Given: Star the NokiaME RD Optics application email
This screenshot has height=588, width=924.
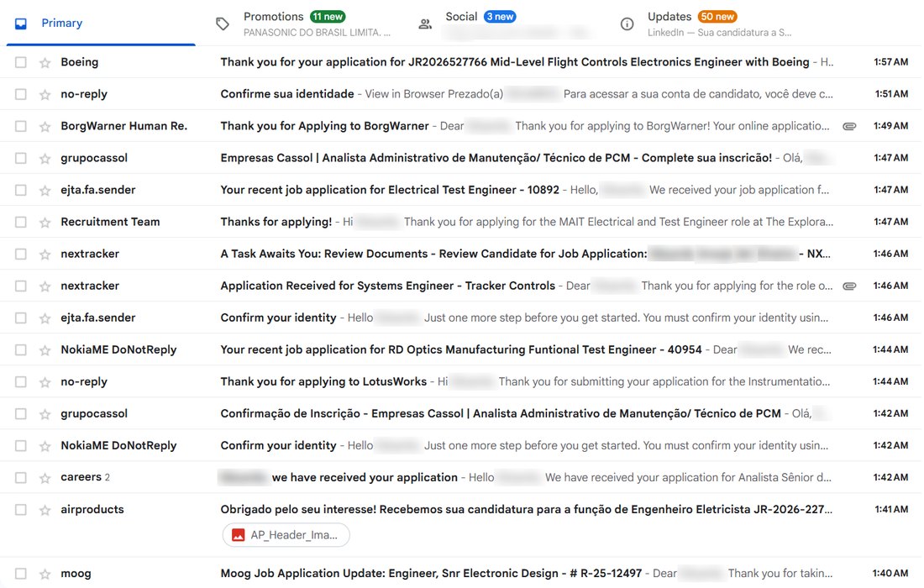Looking at the screenshot, I should tap(45, 350).
